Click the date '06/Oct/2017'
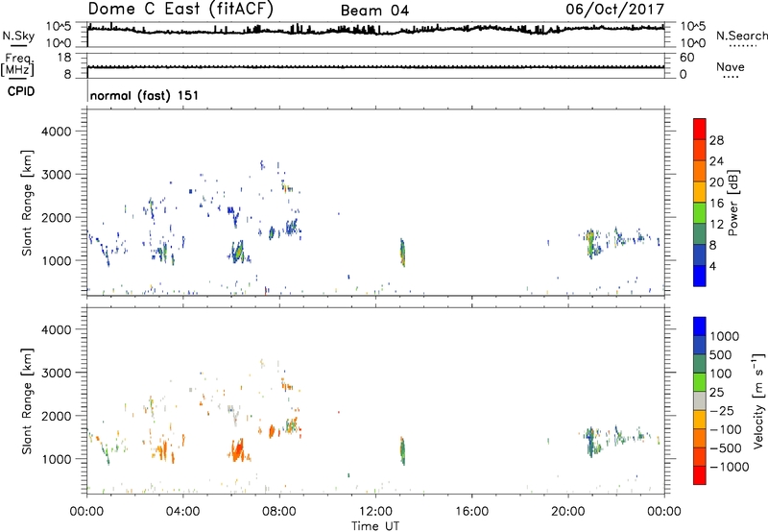This screenshot has width=768, height=532. pyautogui.click(x=615, y=10)
